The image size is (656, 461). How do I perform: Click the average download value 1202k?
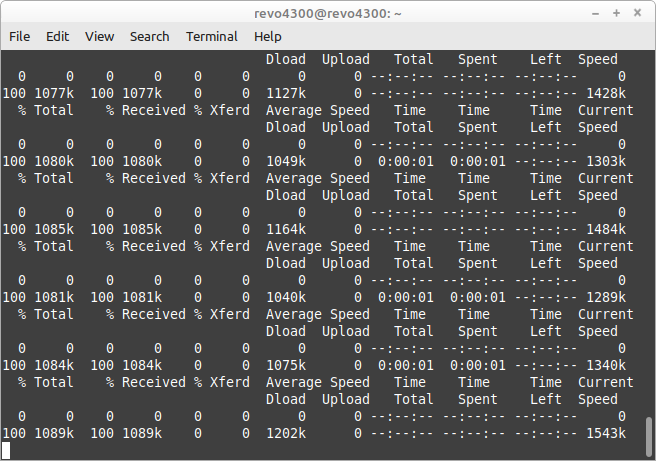(286, 433)
